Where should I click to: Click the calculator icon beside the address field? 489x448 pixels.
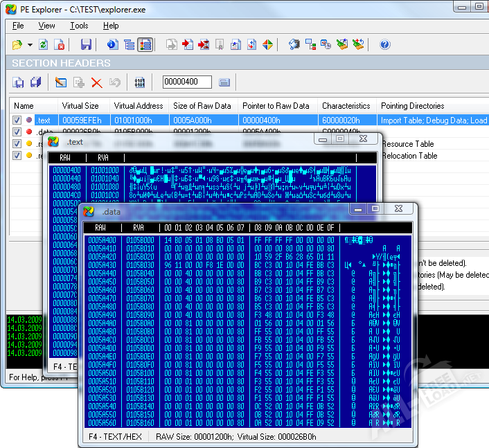tap(224, 82)
